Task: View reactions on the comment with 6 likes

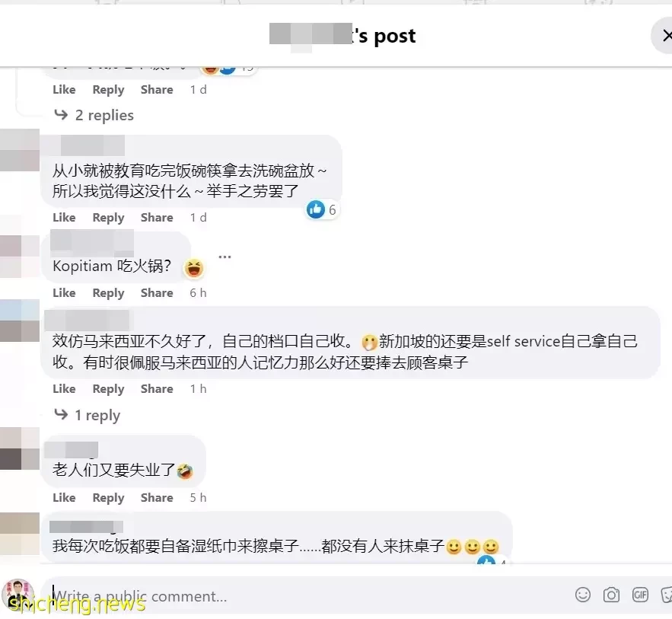Action: coord(322,209)
